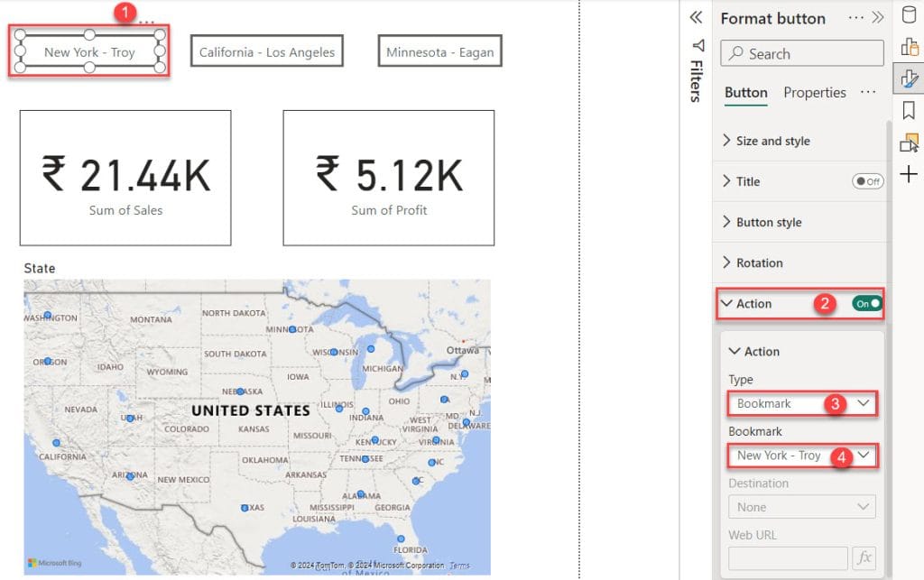Open the Format pane paintbrush icon
The height and width of the screenshot is (580, 924).
coord(909,78)
